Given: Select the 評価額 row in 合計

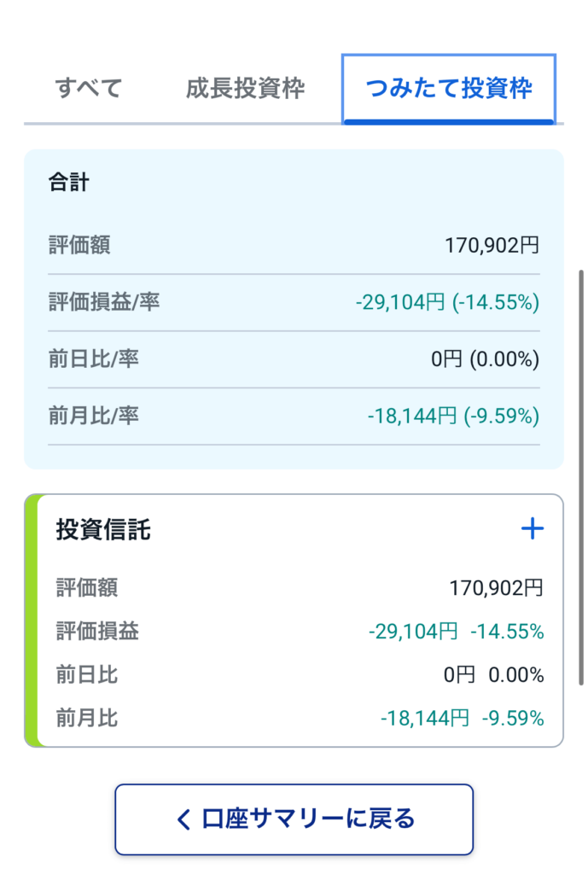Looking at the screenshot, I should (294, 245).
